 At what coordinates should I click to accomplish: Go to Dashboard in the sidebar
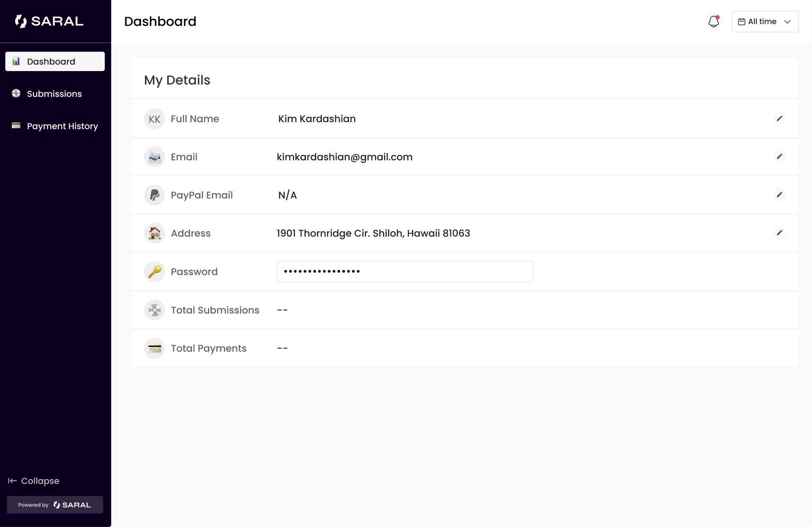(x=55, y=61)
